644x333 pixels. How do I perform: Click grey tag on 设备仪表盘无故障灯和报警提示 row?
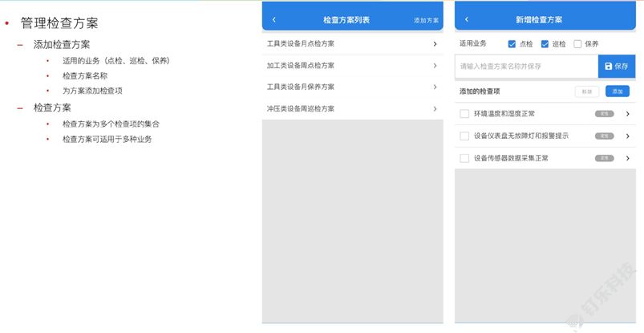(605, 136)
